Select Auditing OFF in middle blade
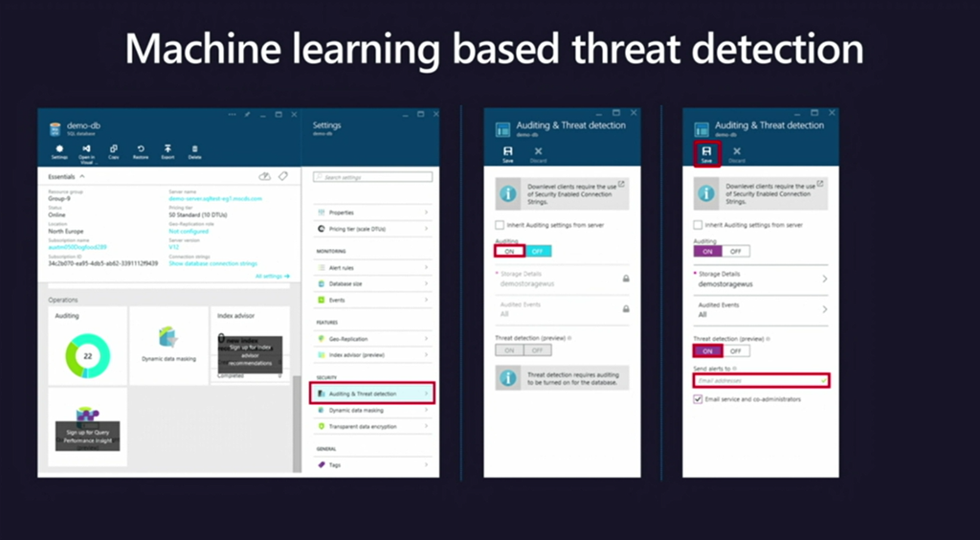 click(538, 251)
